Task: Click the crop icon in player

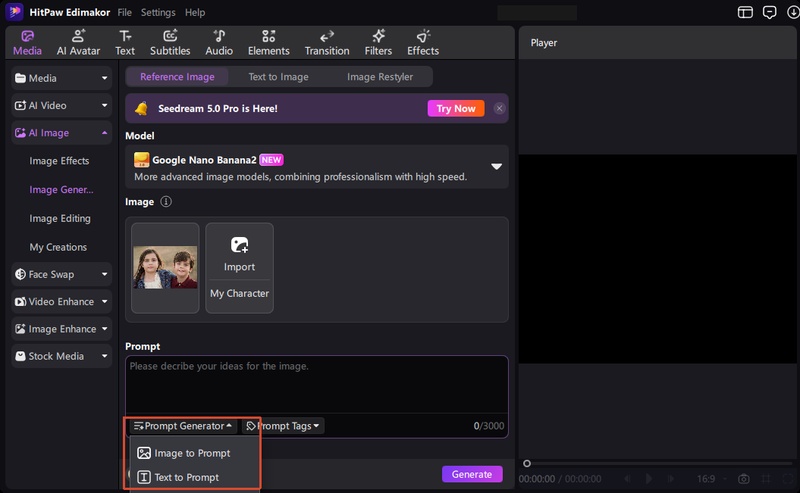Action: (x=766, y=479)
